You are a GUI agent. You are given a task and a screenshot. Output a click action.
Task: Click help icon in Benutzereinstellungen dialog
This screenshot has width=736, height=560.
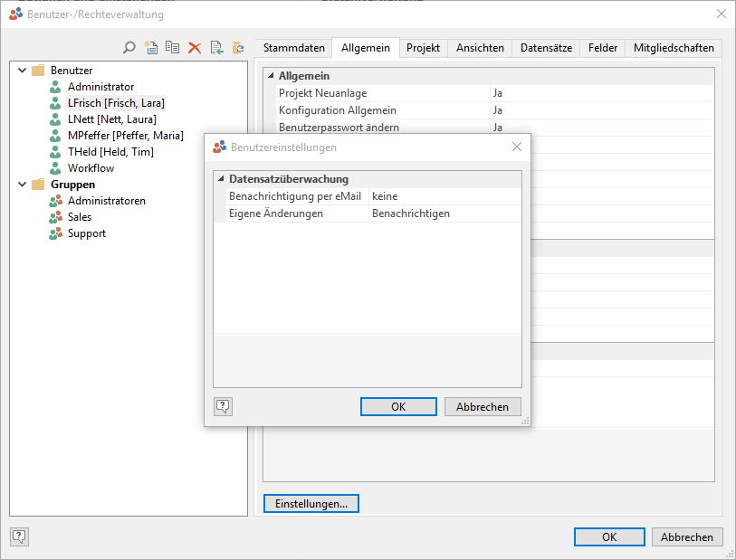pos(223,406)
